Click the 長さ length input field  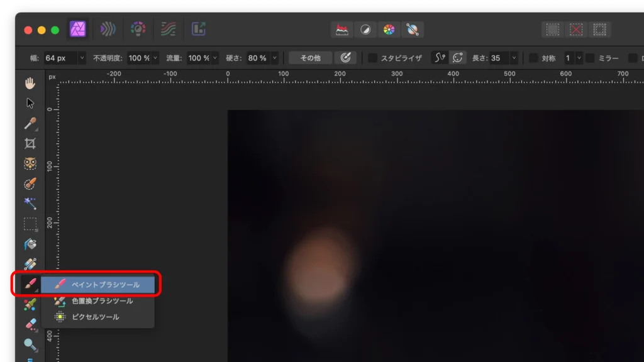(499, 58)
